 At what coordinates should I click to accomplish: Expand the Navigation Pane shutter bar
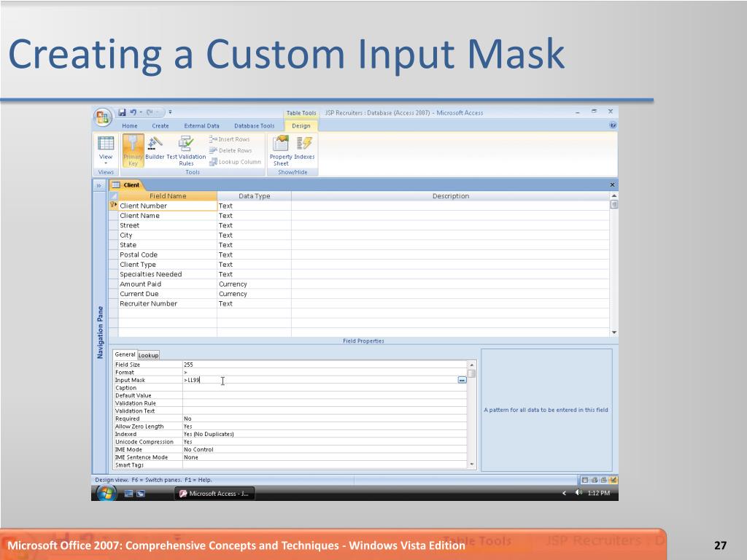[x=99, y=185]
